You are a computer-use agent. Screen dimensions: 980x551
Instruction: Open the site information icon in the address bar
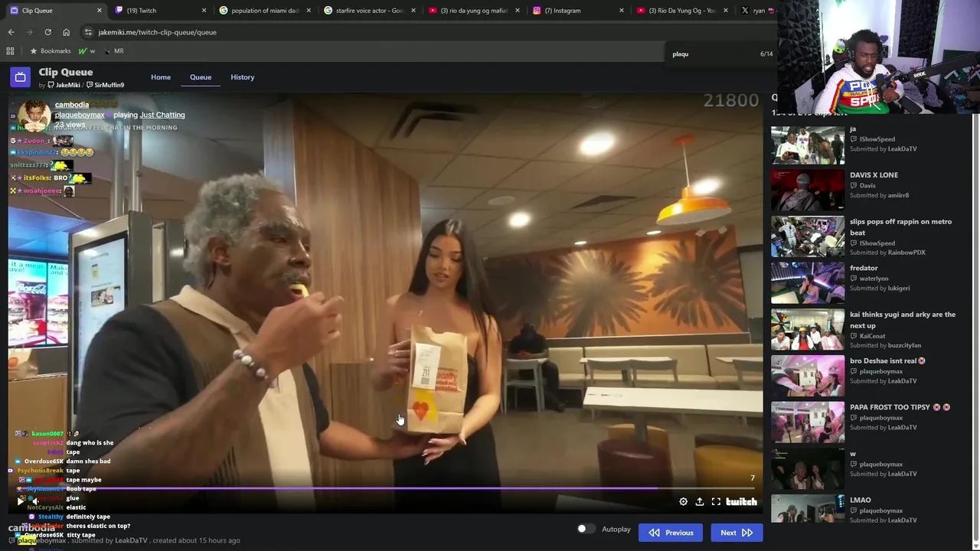tap(88, 32)
